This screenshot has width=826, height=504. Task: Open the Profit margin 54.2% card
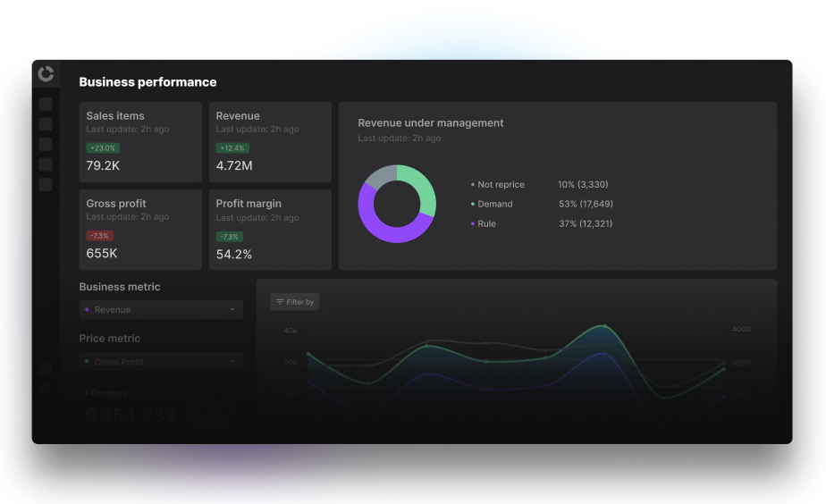coord(270,230)
